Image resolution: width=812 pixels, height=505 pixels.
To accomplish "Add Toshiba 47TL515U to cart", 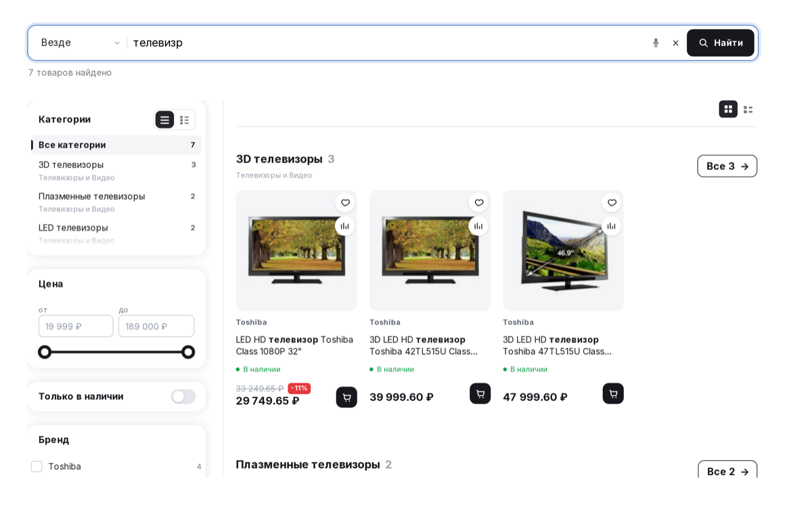I will click(x=613, y=394).
